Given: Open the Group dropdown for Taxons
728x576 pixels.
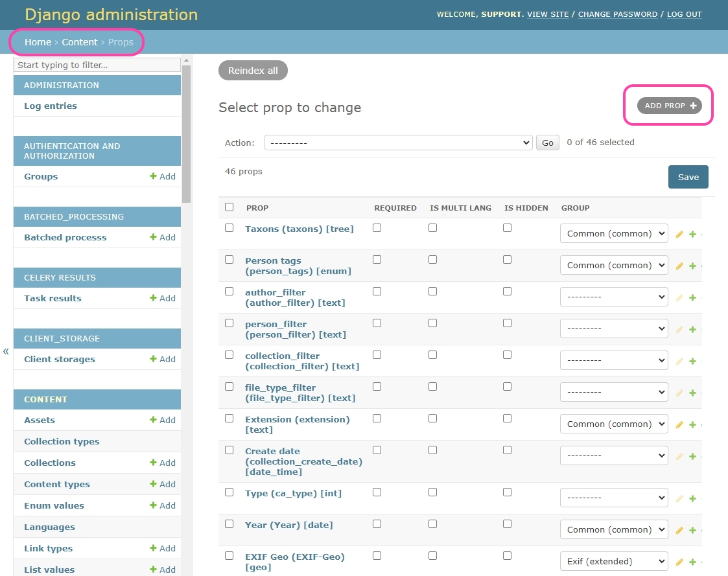Looking at the screenshot, I should 614,233.
